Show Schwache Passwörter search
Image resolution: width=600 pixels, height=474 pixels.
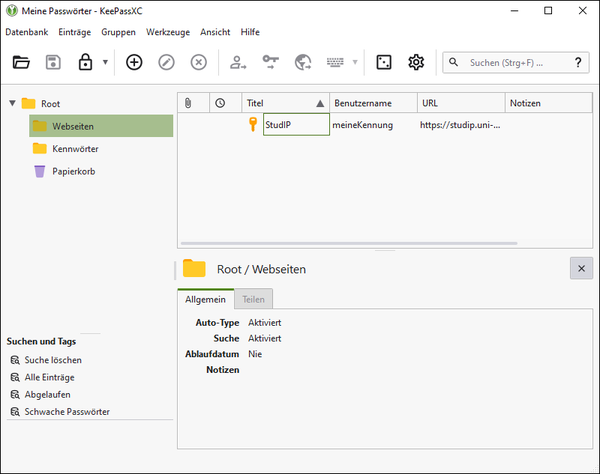pos(60,412)
